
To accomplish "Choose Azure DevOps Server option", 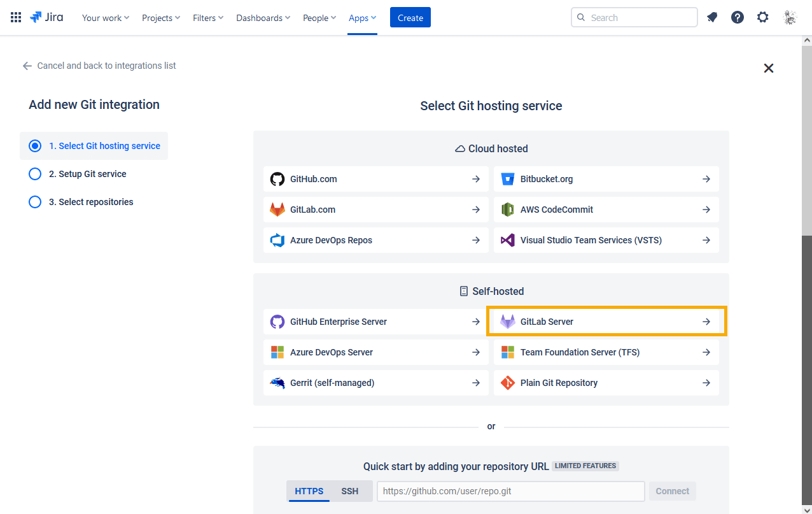I will tap(376, 352).
